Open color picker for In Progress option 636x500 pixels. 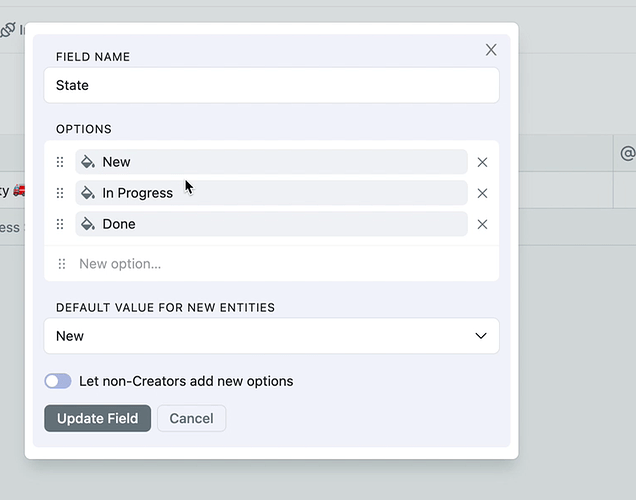coord(88,193)
